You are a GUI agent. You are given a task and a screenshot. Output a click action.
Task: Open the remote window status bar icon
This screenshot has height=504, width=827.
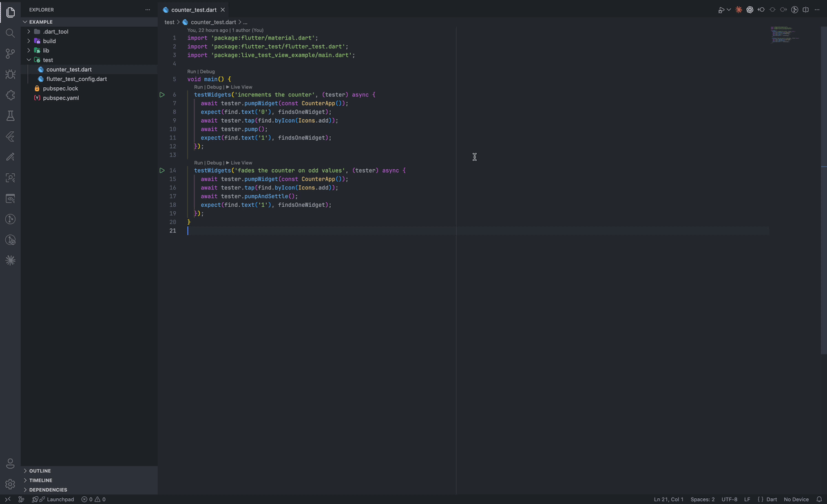tap(7, 499)
